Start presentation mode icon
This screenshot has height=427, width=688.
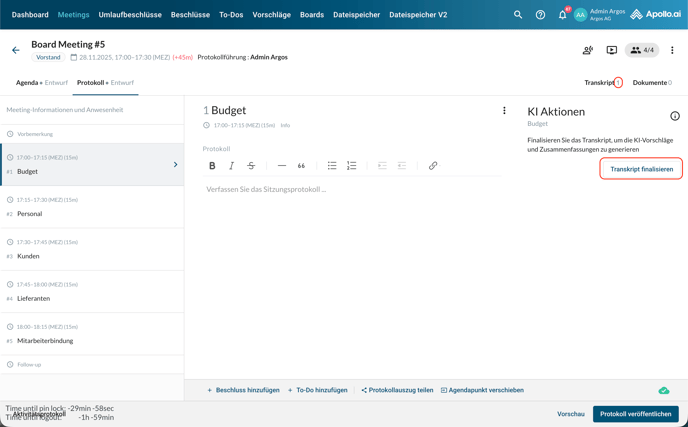612,50
